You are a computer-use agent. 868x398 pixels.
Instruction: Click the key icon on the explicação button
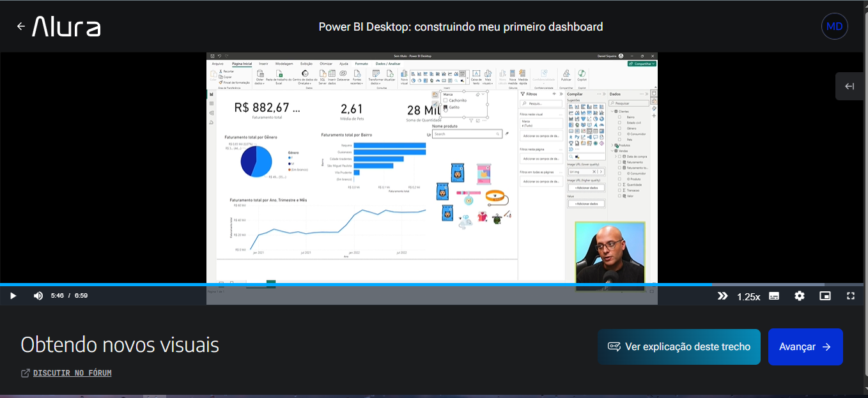(614, 347)
